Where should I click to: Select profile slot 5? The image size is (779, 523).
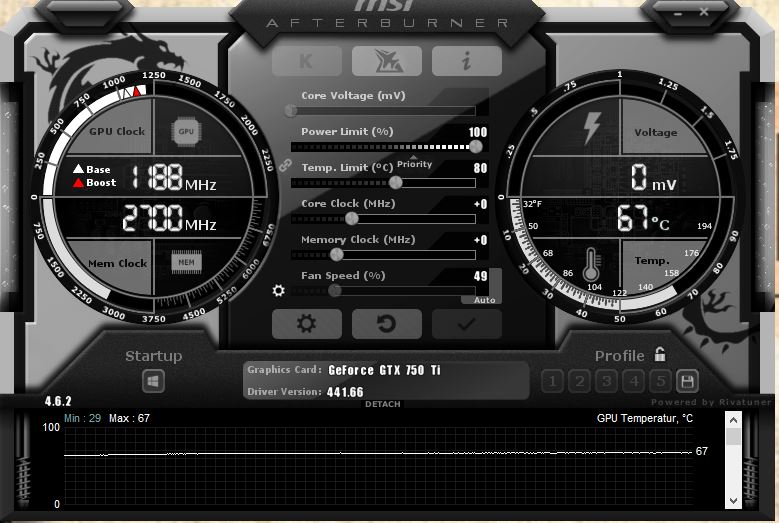click(660, 381)
